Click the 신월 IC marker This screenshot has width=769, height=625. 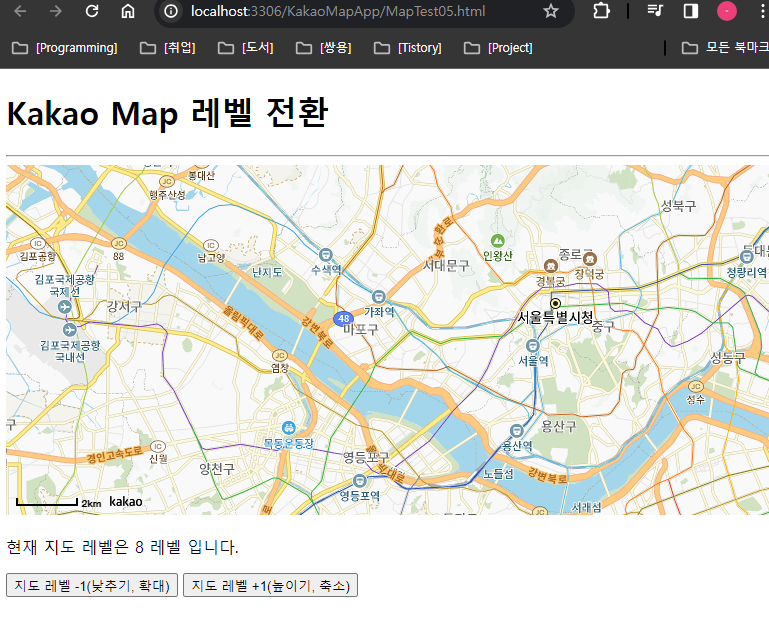click(x=157, y=446)
